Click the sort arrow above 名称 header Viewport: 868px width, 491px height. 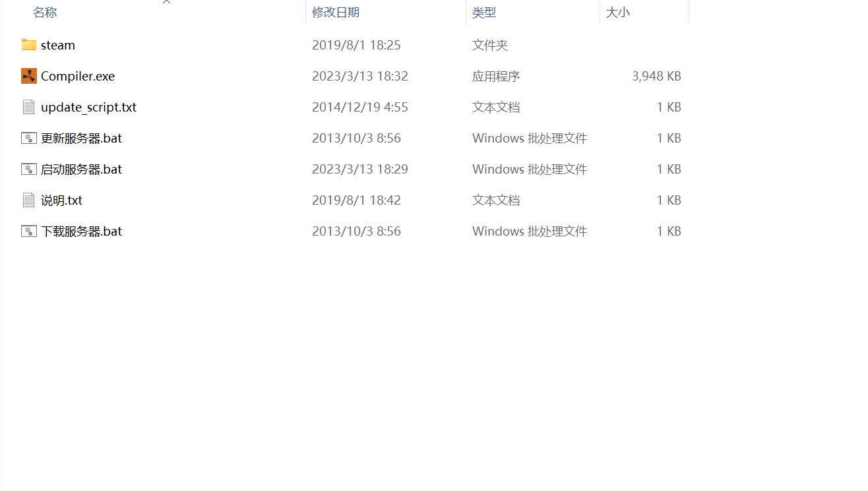pos(166,2)
